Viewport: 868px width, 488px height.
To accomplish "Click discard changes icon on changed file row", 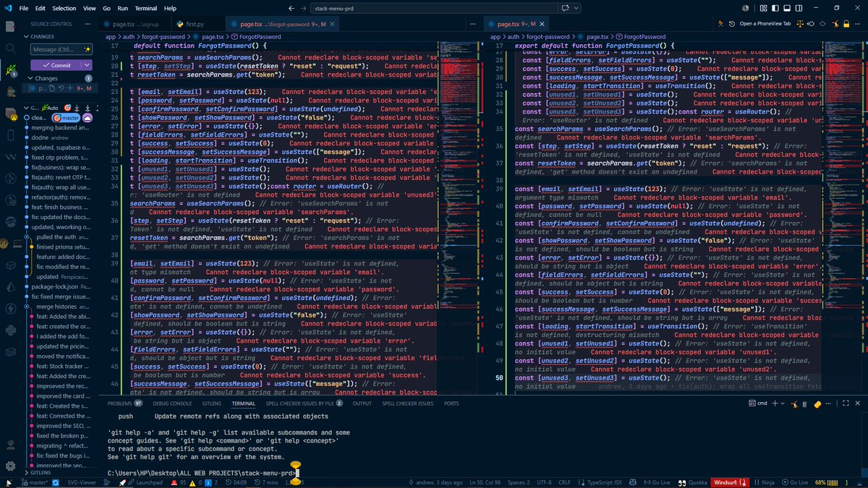I will (x=61, y=88).
